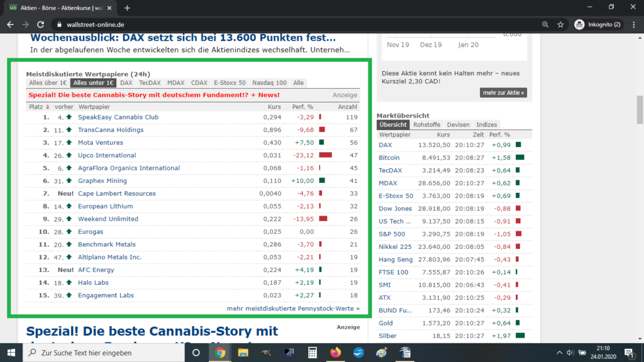Open the paint palette app on taskbar

[x=382, y=353]
